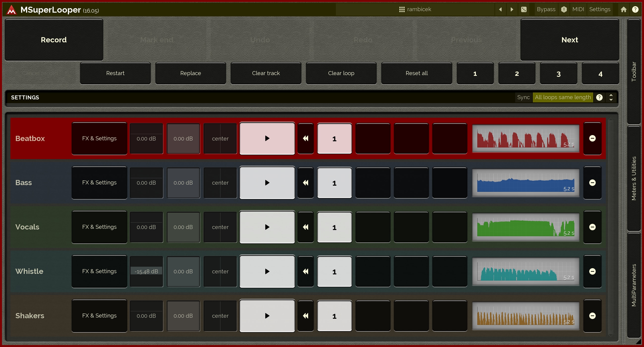Select loop 1 on the Vocals track

pyautogui.click(x=334, y=227)
